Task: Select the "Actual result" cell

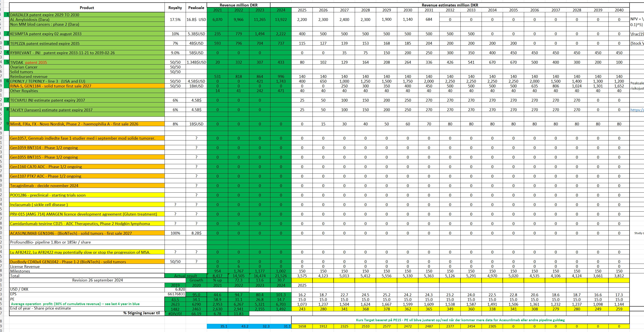Action: 185,276
